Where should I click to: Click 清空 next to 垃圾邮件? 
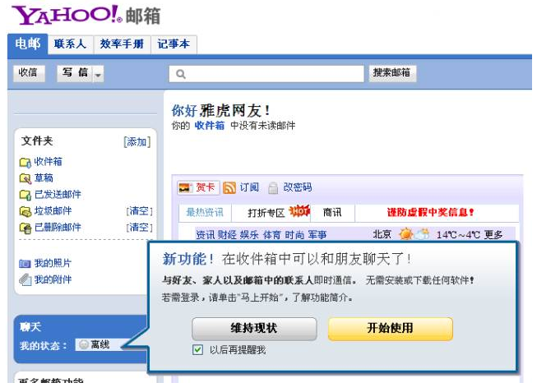click(139, 211)
